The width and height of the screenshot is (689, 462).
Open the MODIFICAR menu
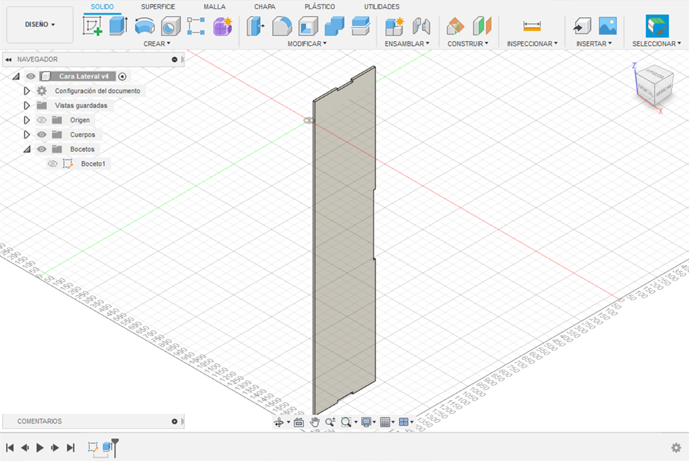click(x=307, y=44)
